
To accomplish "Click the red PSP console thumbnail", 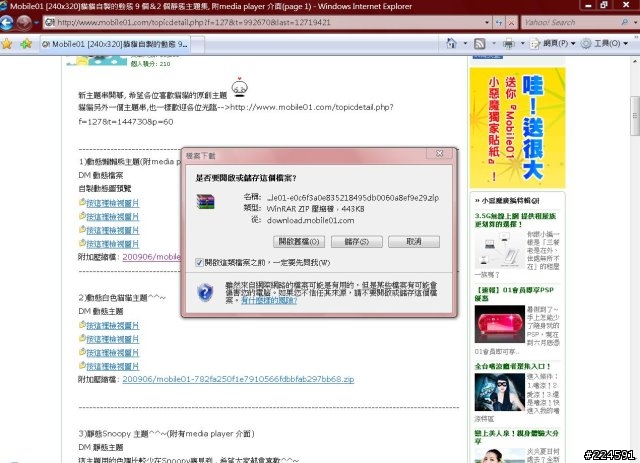I will (500, 324).
